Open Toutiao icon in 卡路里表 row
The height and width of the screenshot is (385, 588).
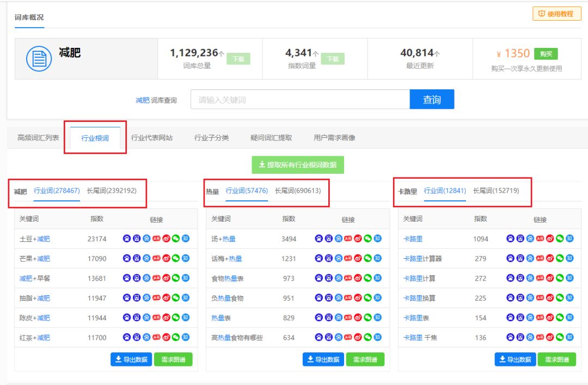click(x=540, y=318)
